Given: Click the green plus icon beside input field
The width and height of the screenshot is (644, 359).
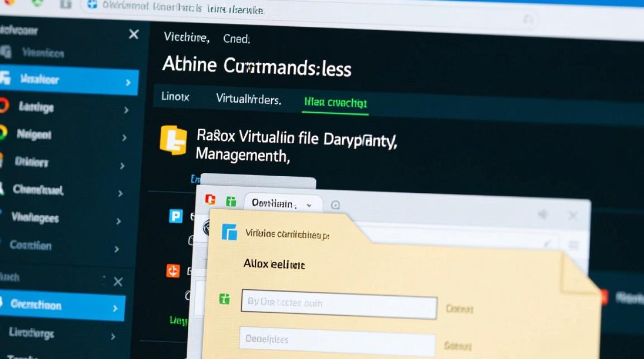Looking at the screenshot, I should tap(224, 299).
